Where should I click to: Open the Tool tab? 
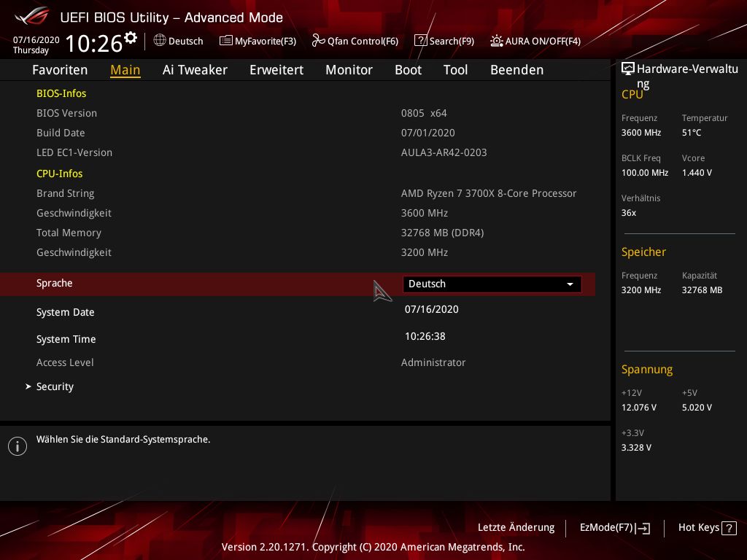coord(455,69)
